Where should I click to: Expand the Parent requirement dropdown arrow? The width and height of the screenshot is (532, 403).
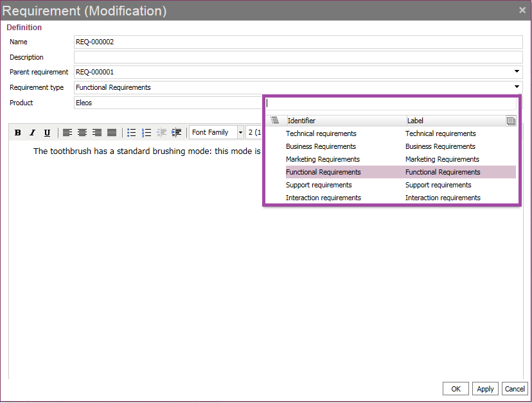pyautogui.click(x=517, y=71)
